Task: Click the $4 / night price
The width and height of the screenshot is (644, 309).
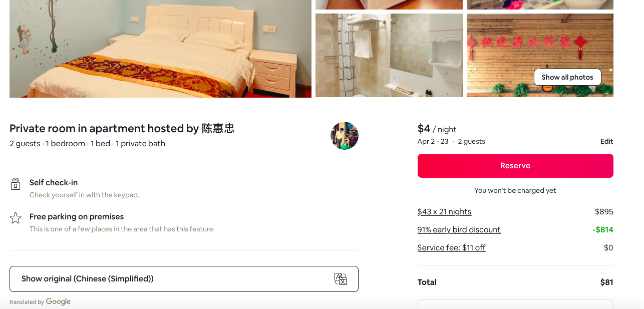Action: click(437, 129)
